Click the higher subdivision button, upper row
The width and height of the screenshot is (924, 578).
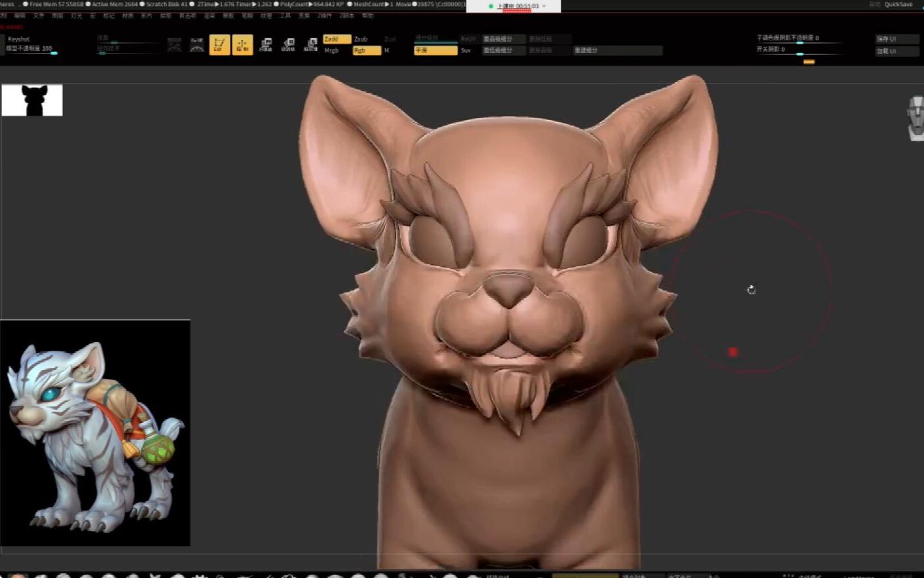(503, 39)
